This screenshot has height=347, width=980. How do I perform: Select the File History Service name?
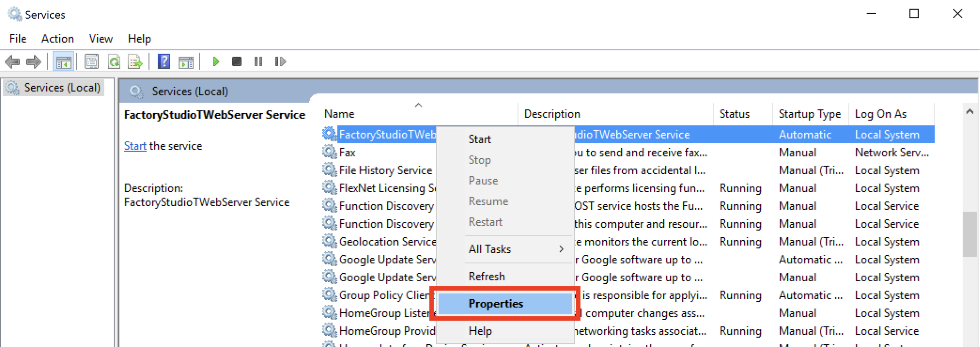coord(385,170)
